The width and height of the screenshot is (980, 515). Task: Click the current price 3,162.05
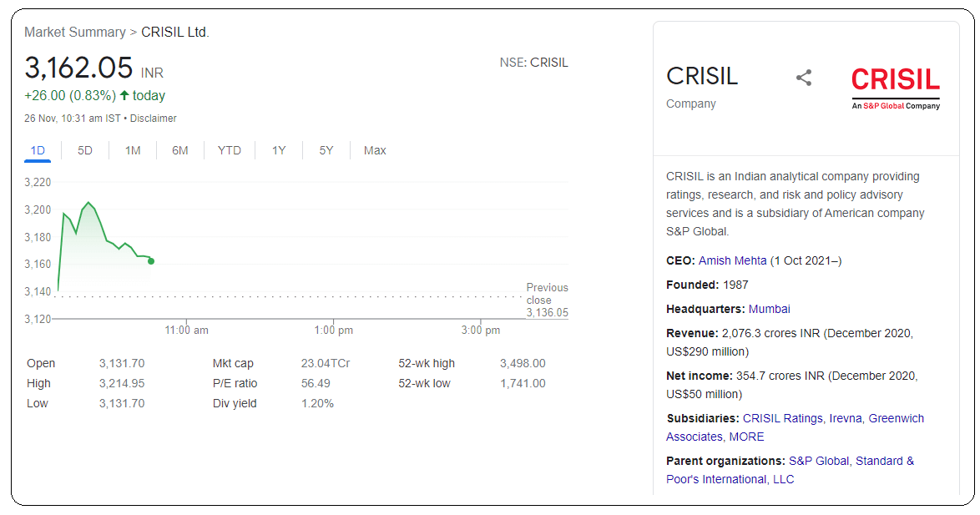pyautogui.click(x=78, y=68)
